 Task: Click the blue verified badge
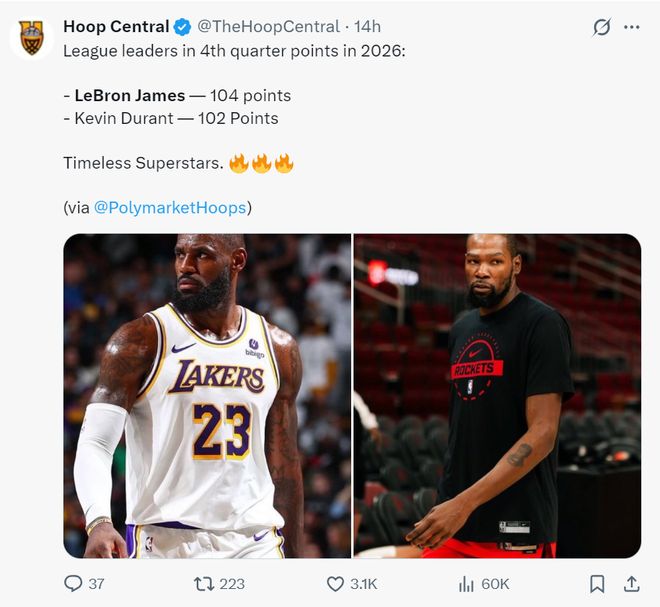tap(181, 27)
